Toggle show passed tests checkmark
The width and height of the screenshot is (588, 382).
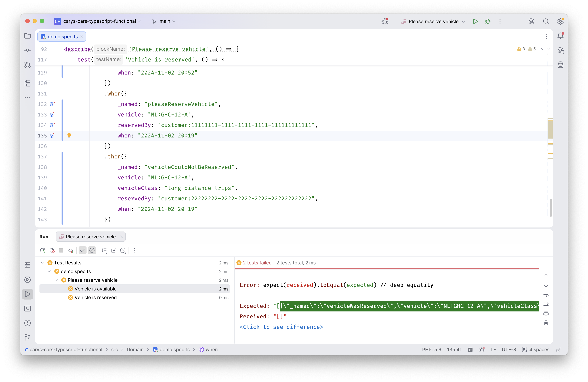[x=82, y=251]
